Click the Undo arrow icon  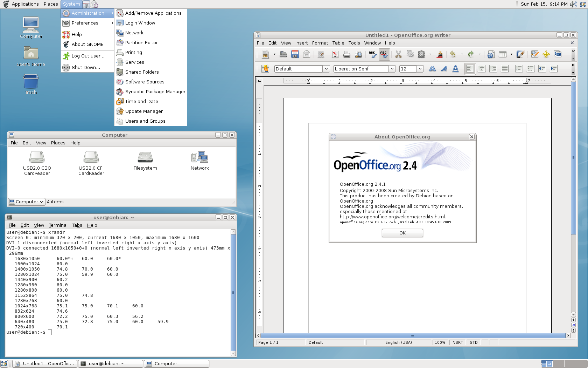453,54
